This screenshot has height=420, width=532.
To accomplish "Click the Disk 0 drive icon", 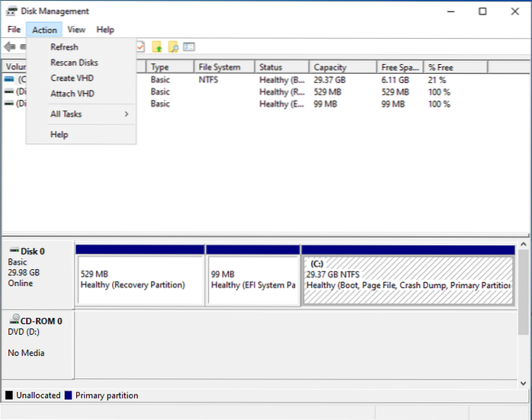I will point(13,251).
